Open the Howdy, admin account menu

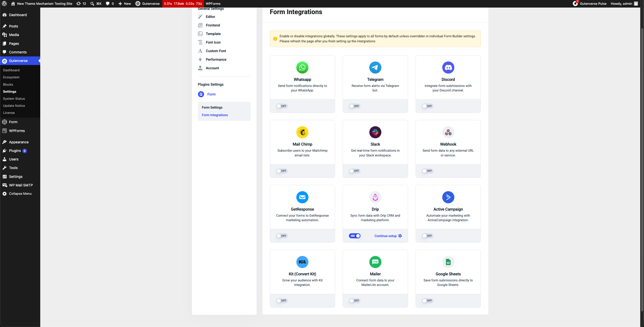624,4
